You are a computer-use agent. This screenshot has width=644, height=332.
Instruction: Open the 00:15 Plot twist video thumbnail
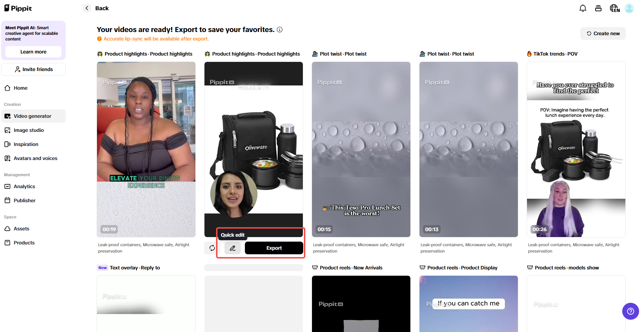(361, 149)
